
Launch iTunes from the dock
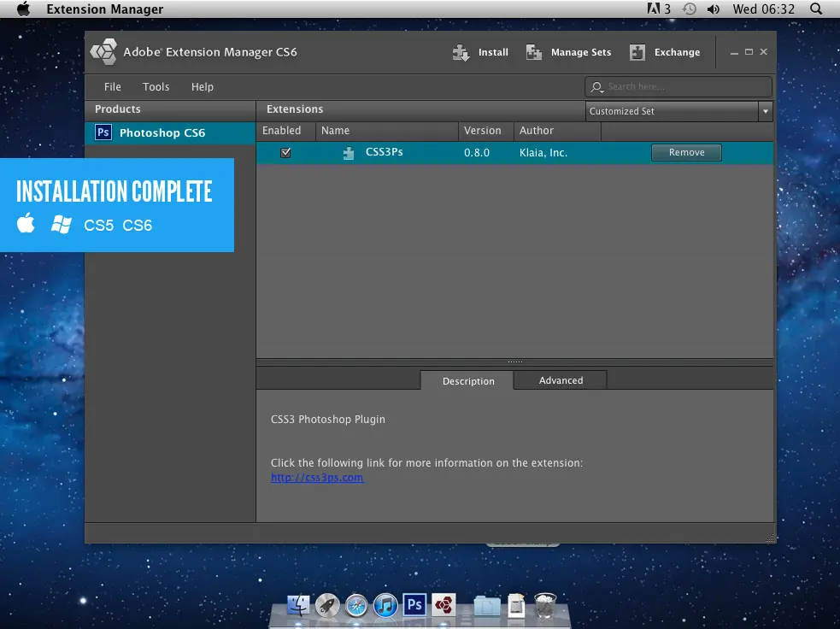click(385, 605)
